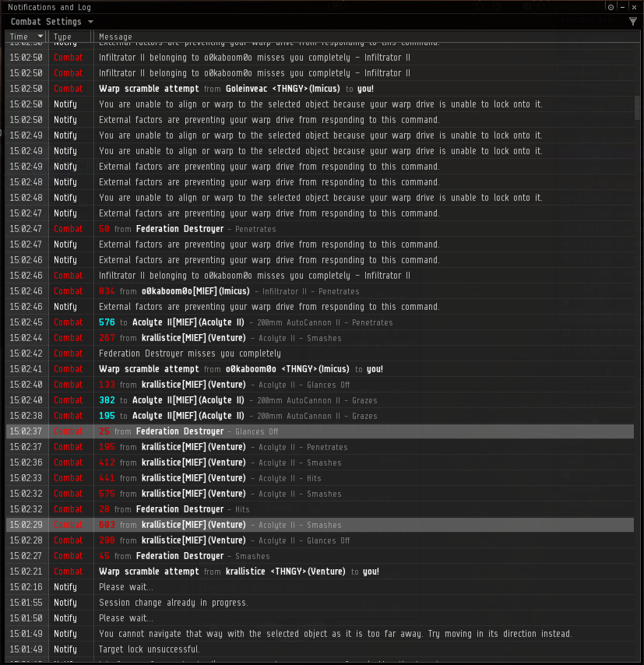Select the warp scramble attempt from krallistice row

[x=320, y=572]
